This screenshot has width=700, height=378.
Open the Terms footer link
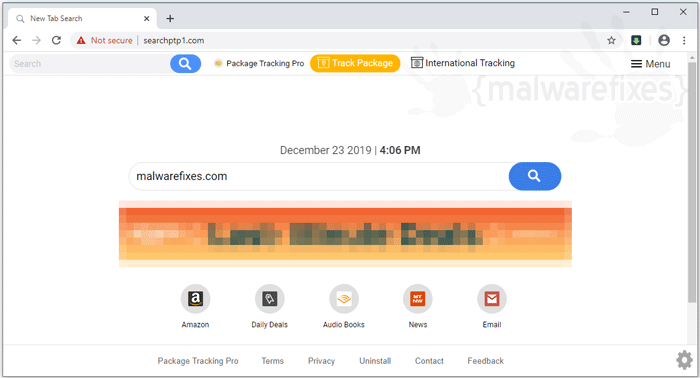click(x=272, y=361)
